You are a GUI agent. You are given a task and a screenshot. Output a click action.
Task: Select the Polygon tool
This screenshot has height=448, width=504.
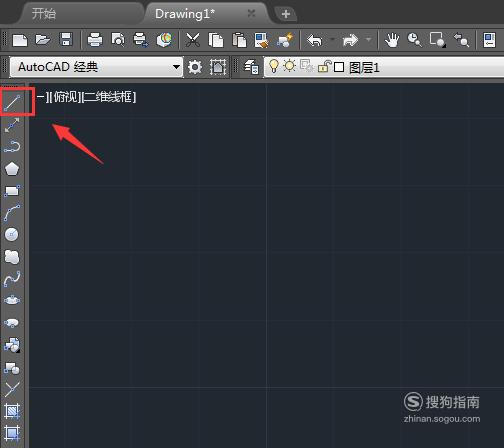point(12,169)
